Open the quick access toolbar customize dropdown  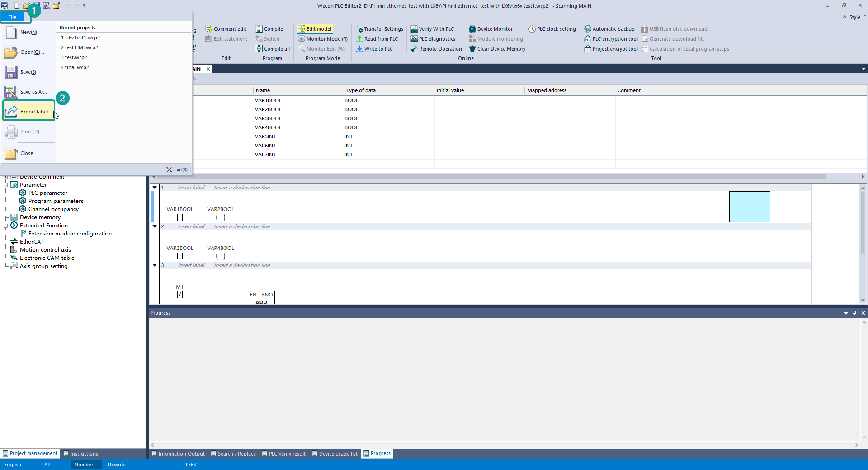pos(84,5)
